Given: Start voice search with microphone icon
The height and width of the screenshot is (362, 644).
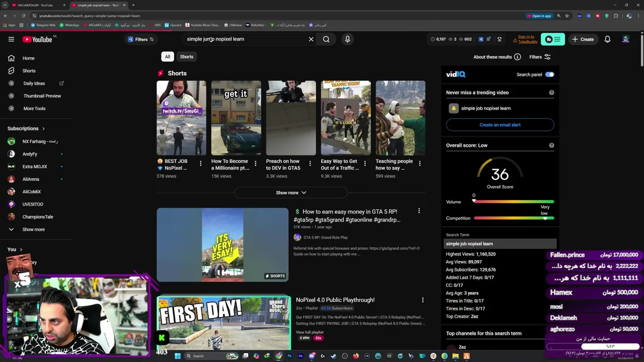Looking at the screenshot, I should (x=347, y=39).
